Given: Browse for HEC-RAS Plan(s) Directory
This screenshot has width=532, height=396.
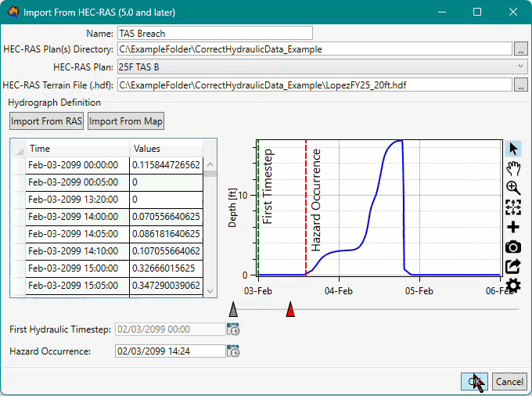Looking at the screenshot, I should tap(521, 49).
